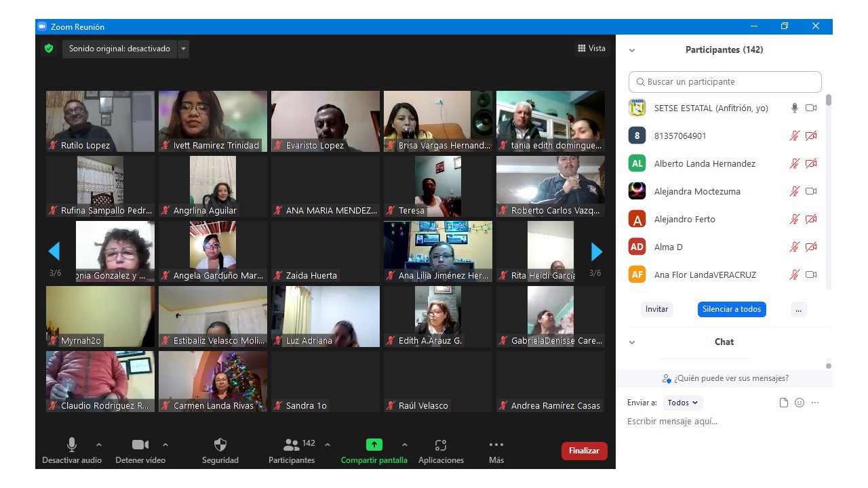Go to previous gallery page arrow
Viewport: 868px width, 488px height.
[54, 251]
